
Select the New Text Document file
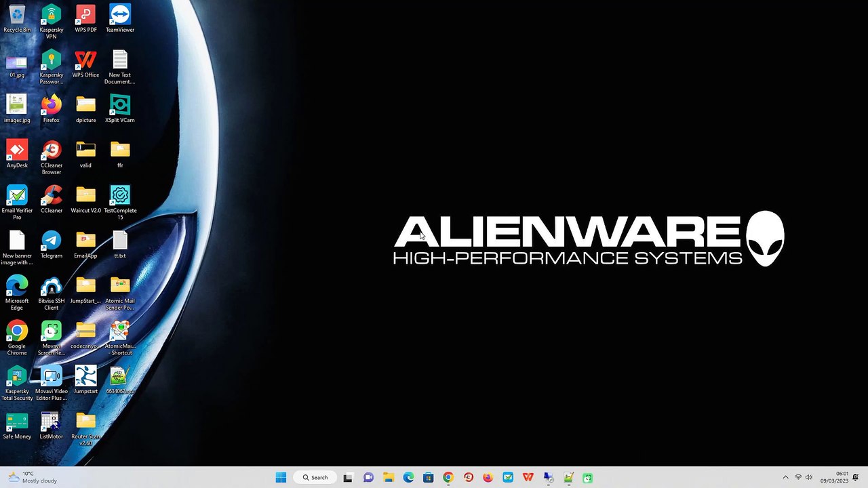pos(120,67)
